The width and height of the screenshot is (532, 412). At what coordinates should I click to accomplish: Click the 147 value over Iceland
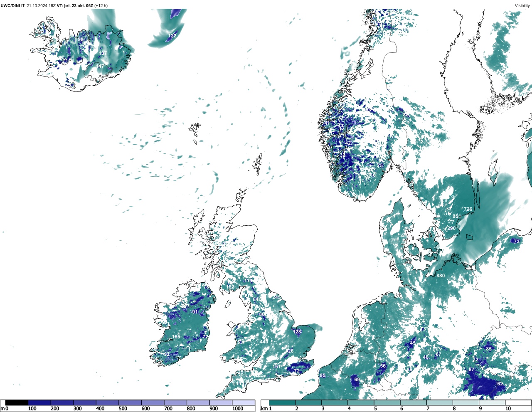pos(100,66)
